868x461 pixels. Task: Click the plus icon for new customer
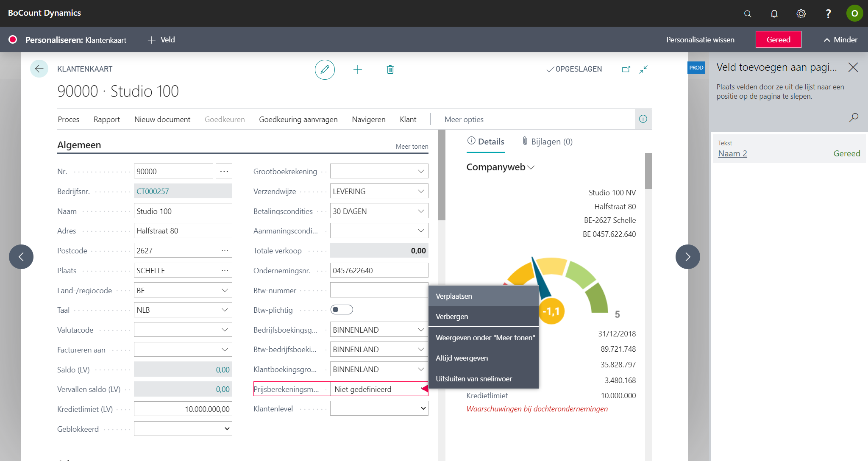coord(358,69)
